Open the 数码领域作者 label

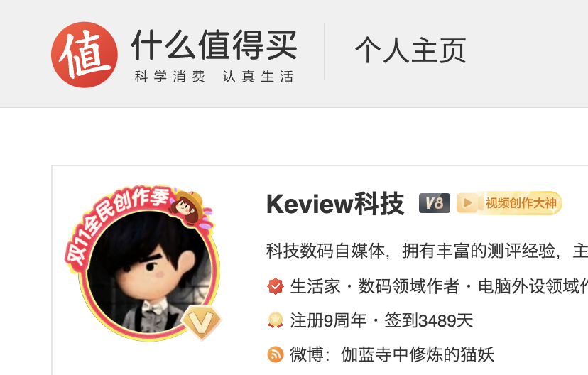tap(408, 286)
